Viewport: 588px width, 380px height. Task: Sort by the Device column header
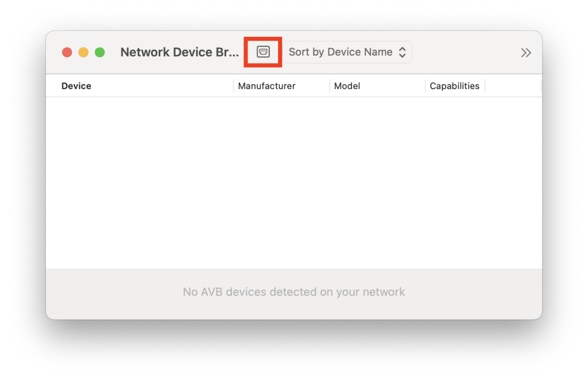tap(76, 86)
